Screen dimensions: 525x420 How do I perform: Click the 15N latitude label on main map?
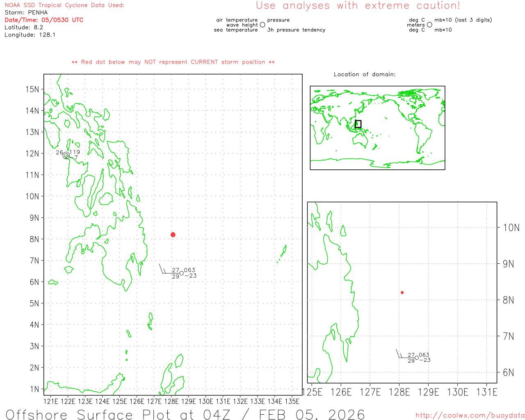(32, 89)
